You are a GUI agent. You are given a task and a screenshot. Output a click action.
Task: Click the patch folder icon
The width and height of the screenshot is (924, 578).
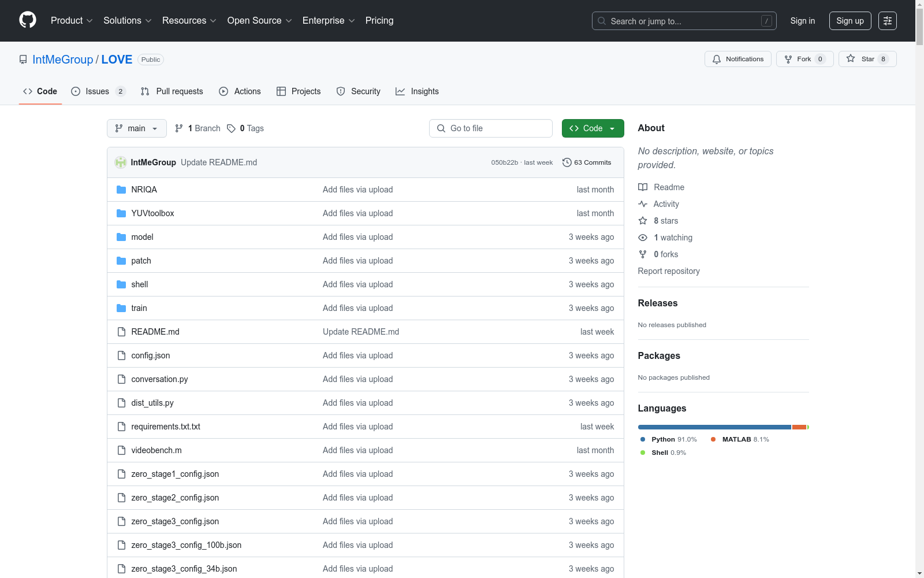pyautogui.click(x=121, y=261)
